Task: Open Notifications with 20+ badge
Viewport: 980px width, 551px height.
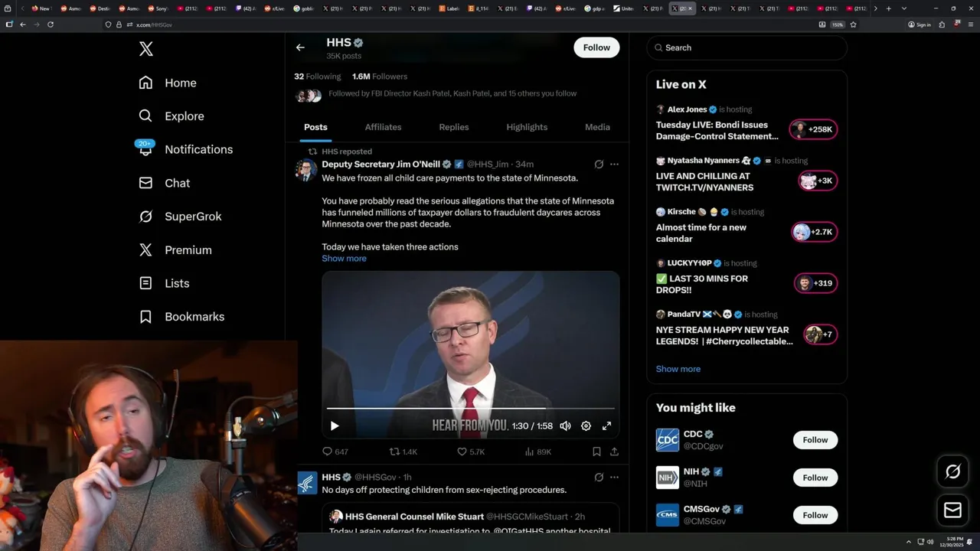Action: click(x=185, y=149)
